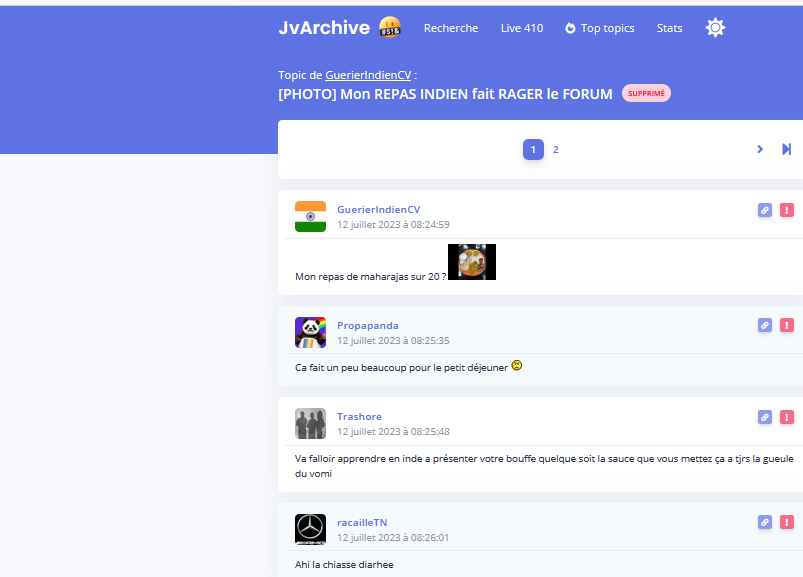Click the timestamp 12 juillet 2023 à 08:25:48
This screenshot has width=803, height=577.
(x=393, y=432)
